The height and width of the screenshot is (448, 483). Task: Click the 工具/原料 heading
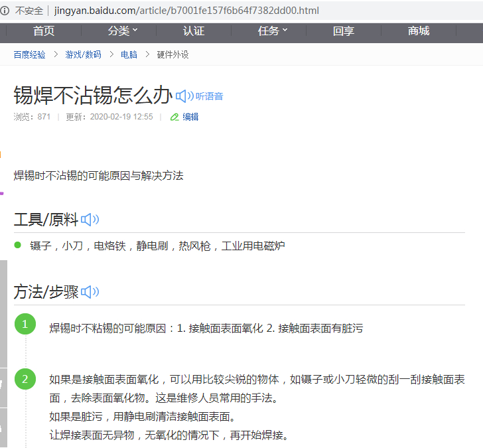click(x=46, y=220)
